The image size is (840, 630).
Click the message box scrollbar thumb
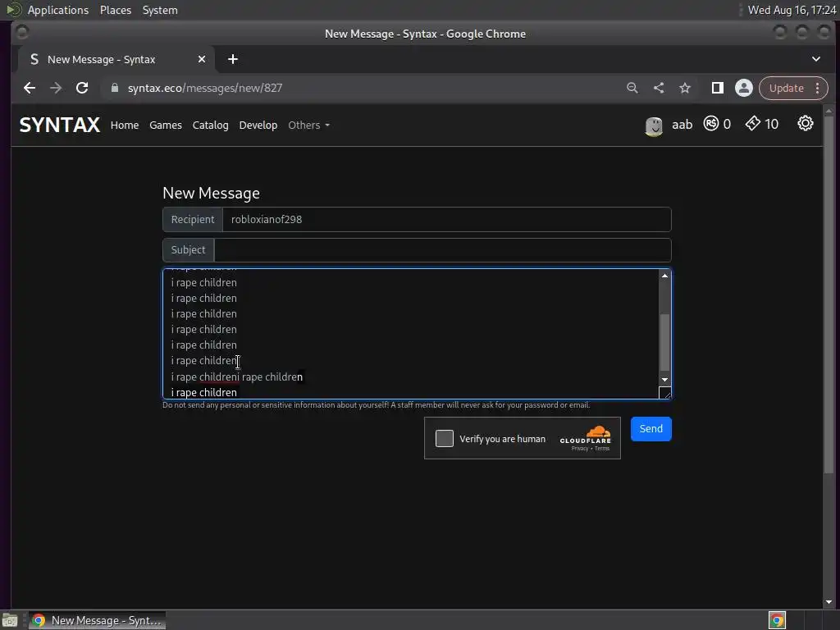point(664,342)
